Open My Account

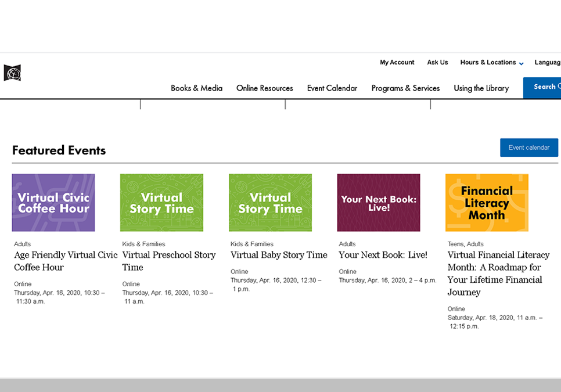[x=397, y=62]
